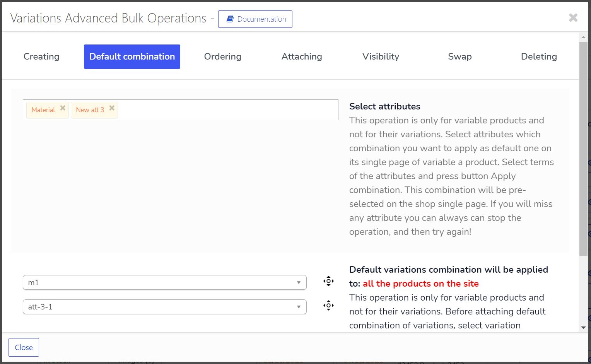The image size is (591, 364).
Task: Click the scrollbar up arrow
Action: tap(583, 37)
